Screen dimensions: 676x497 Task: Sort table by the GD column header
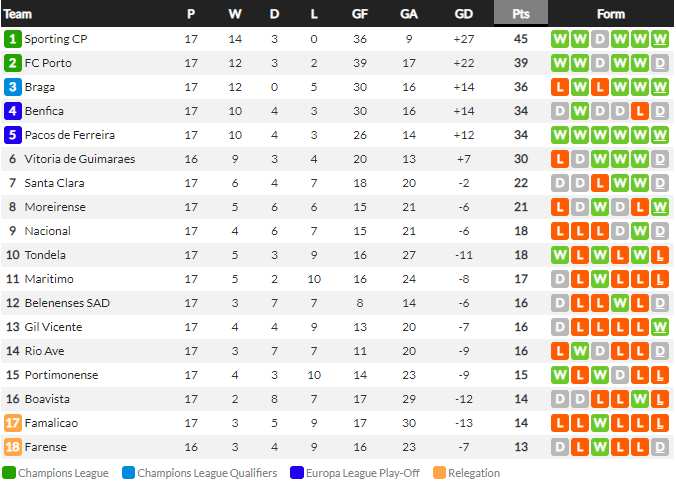click(x=463, y=14)
